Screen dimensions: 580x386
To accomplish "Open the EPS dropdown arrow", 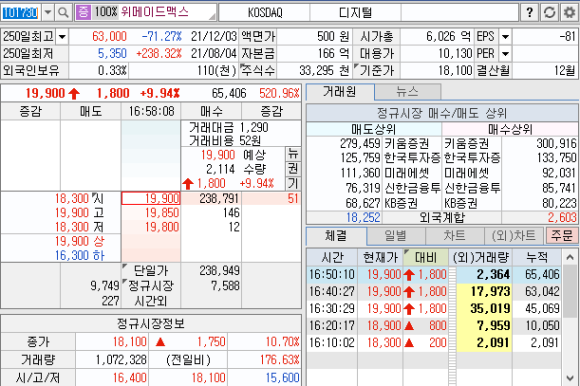I will [505, 37].
